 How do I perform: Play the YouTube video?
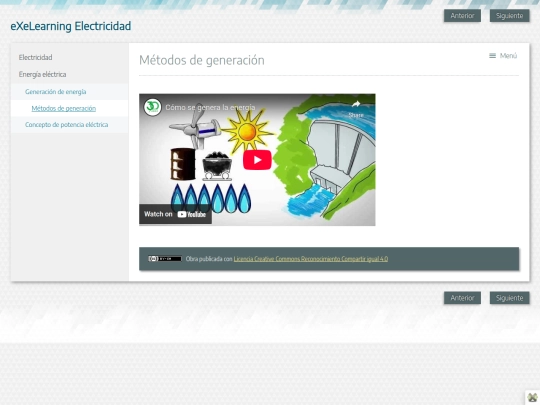pos(257,160)
